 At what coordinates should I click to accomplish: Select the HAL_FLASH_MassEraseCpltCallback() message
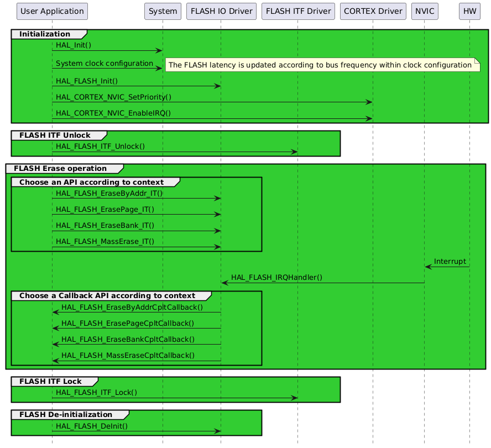[128, 356]
